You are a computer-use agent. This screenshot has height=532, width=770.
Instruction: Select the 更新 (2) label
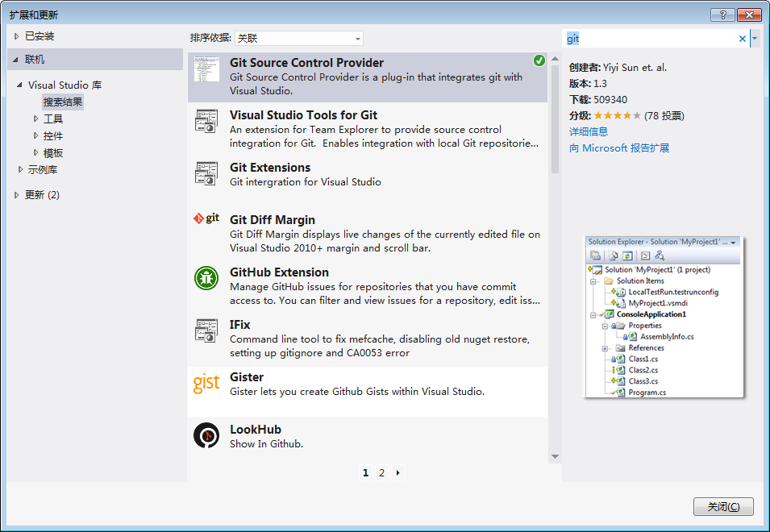tap(42, 195)
